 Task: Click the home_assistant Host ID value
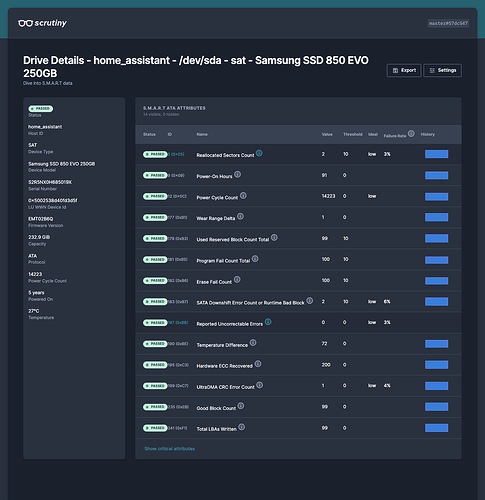(45, 127)
